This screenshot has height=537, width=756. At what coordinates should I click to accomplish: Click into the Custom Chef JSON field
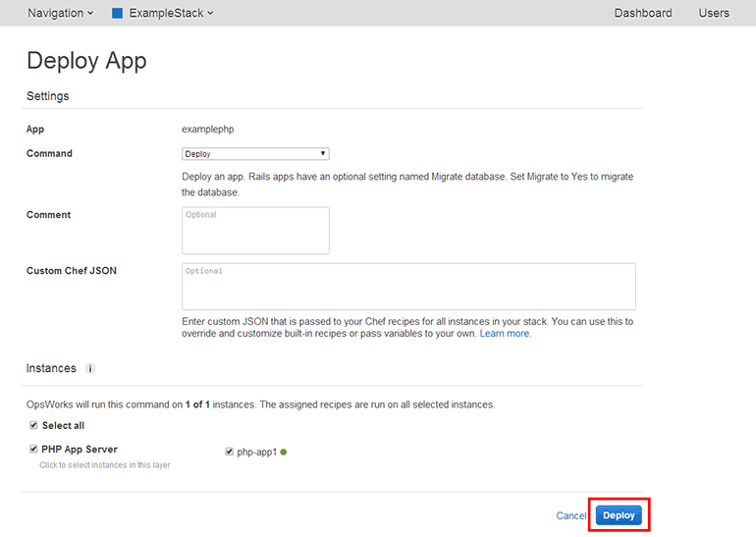408,286
